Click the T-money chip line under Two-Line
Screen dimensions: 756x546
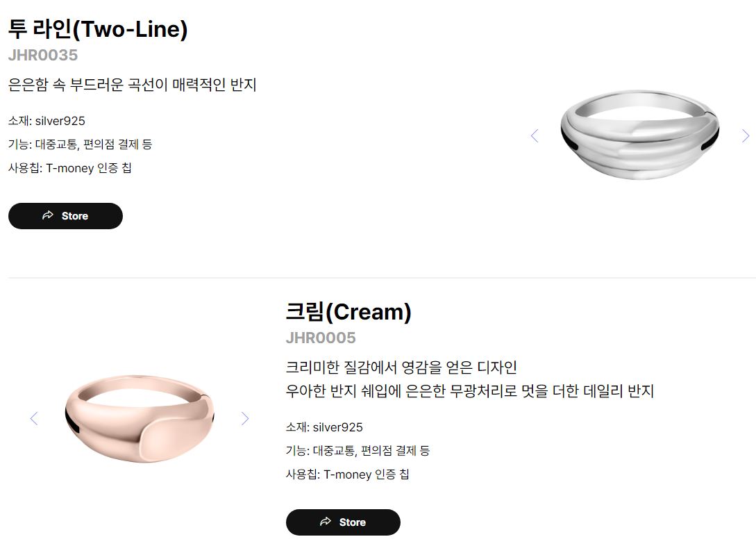coord(70,168)
